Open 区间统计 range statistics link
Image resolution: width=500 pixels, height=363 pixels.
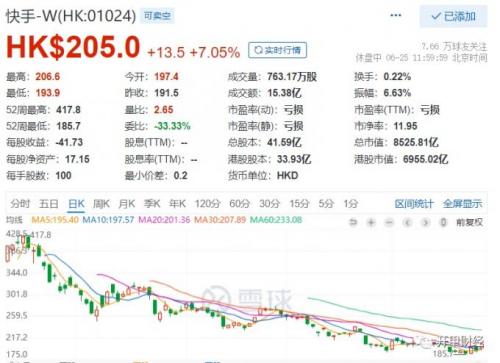414,204
